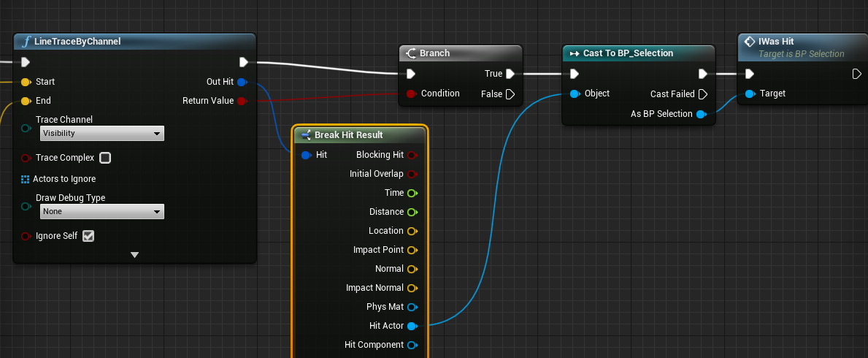This screenshot has width=868, height=358.
Task: Click the Impact Point output pin
Action: pyautogui.click(x=412, y=250)
